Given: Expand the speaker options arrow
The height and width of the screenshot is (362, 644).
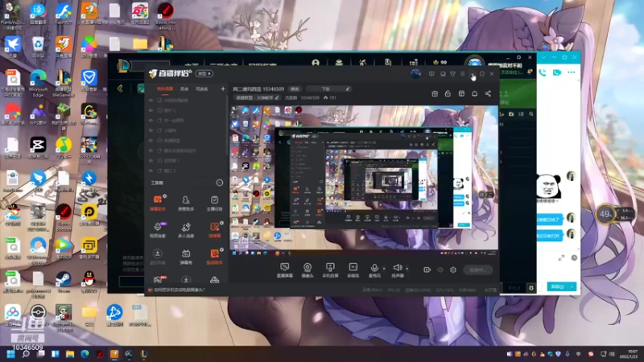Looking at the screenshot, I should point(407,269).
